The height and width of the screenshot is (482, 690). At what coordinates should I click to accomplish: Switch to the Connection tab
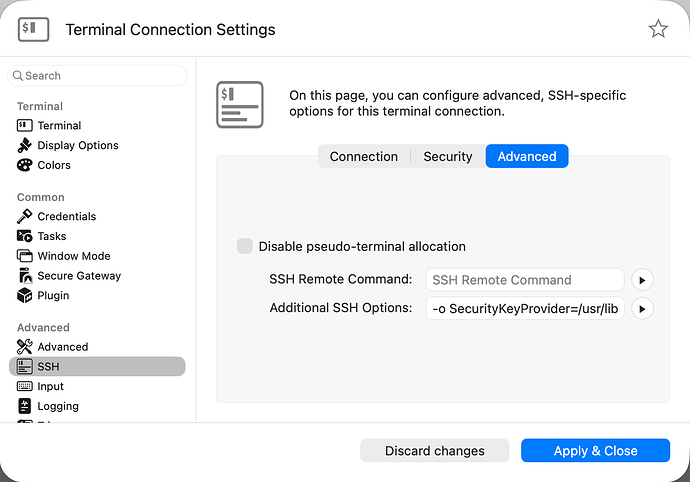pos(364,156)
